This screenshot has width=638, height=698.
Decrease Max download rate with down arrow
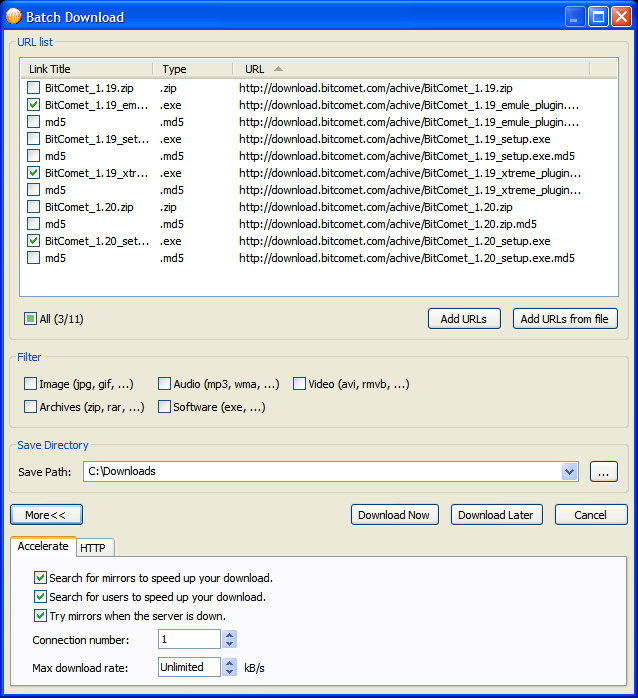pyautogui.click(x=229, y=671)
